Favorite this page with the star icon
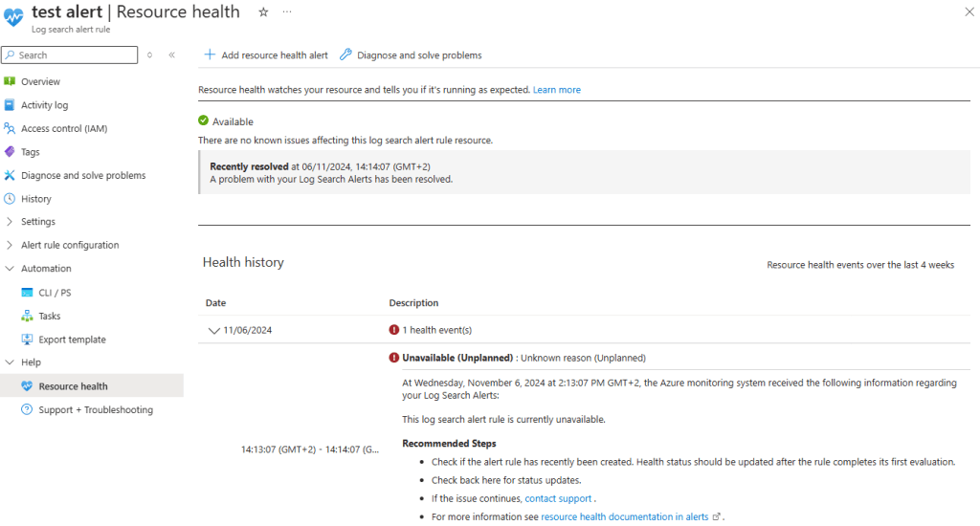 (263, 11)
